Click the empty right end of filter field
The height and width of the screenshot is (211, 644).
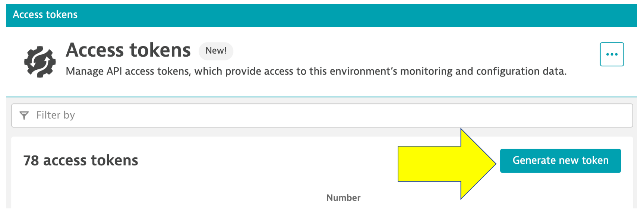click(x=596, y=116)
